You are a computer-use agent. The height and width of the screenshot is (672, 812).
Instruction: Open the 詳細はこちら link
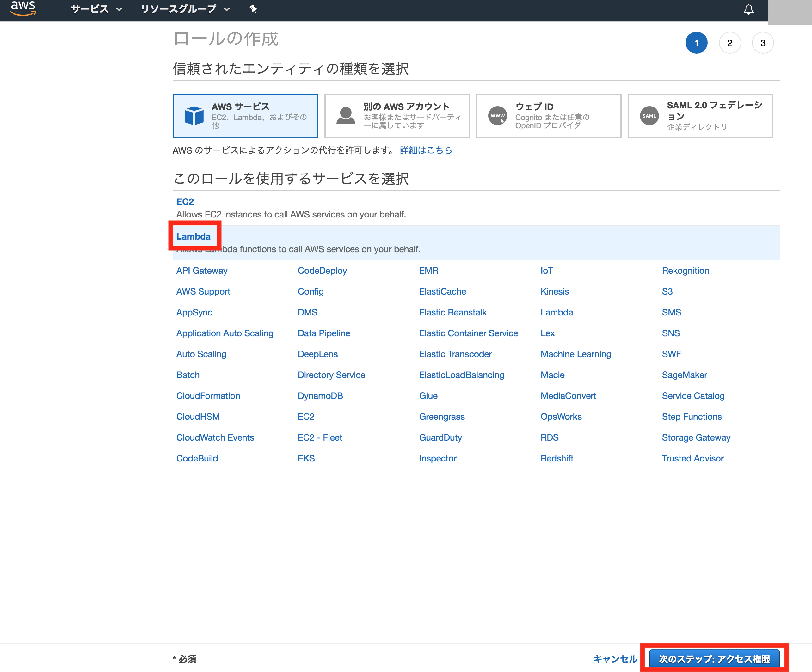tap(426, 150)
